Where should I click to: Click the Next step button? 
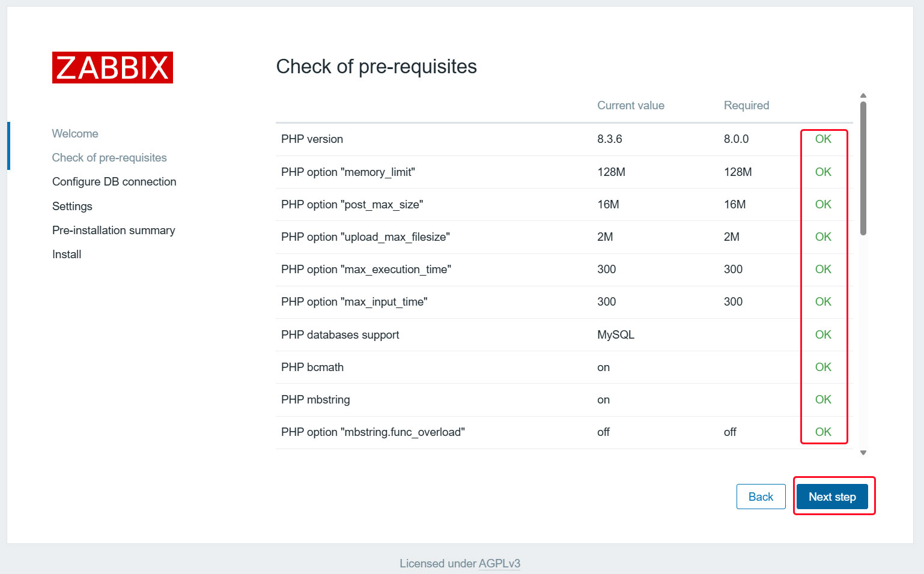[x=832, y=497]
